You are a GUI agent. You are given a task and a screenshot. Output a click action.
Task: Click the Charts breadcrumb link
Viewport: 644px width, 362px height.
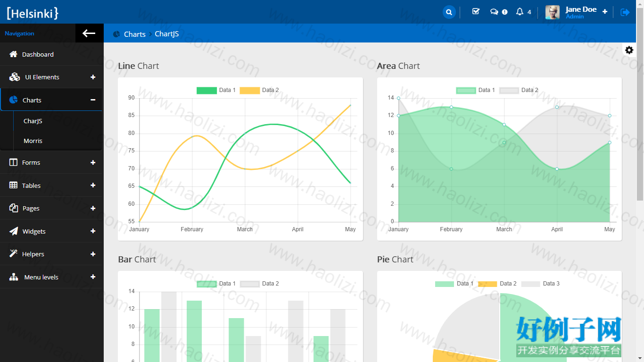(134, 34)
